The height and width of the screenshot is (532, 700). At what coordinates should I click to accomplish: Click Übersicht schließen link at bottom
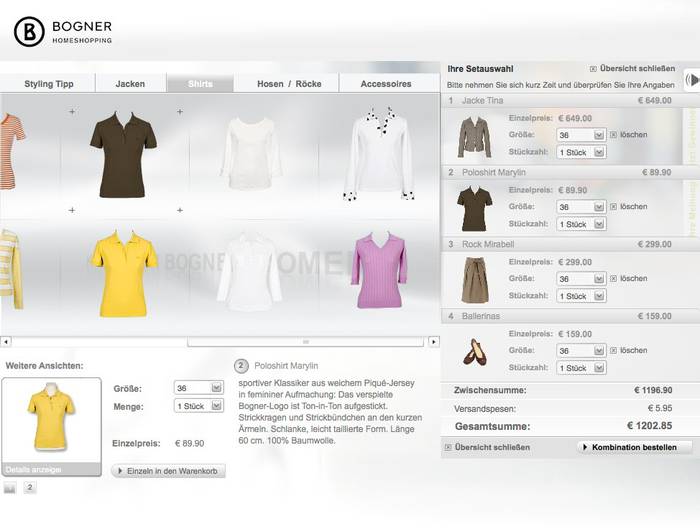(x=492, y=447)
